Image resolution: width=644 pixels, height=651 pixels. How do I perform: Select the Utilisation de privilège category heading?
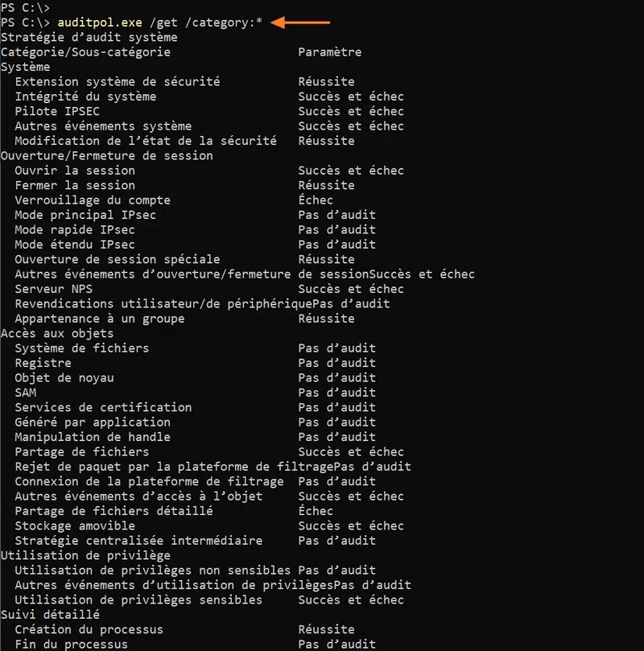tap(85, 555)
